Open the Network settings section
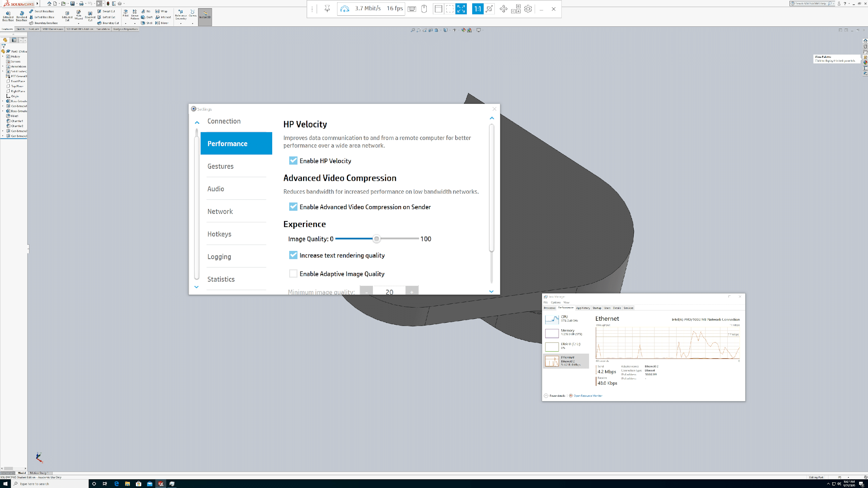 pos(220,211)
